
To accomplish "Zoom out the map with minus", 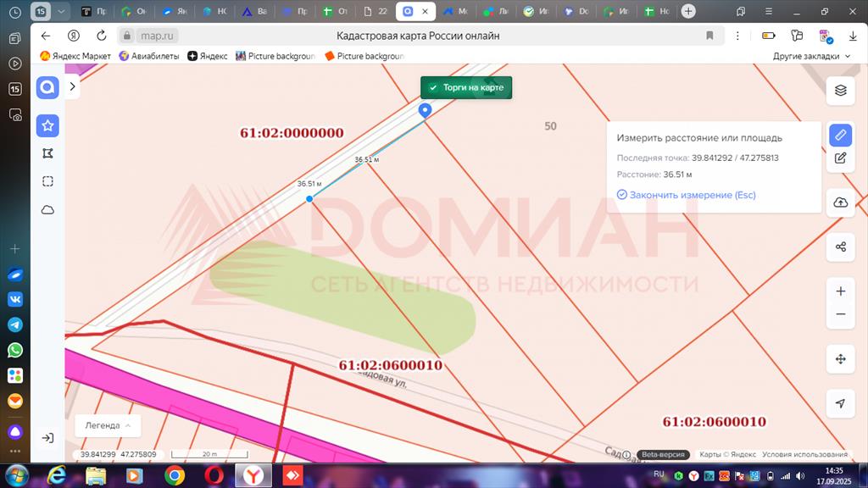I will (x=840, y=314).
